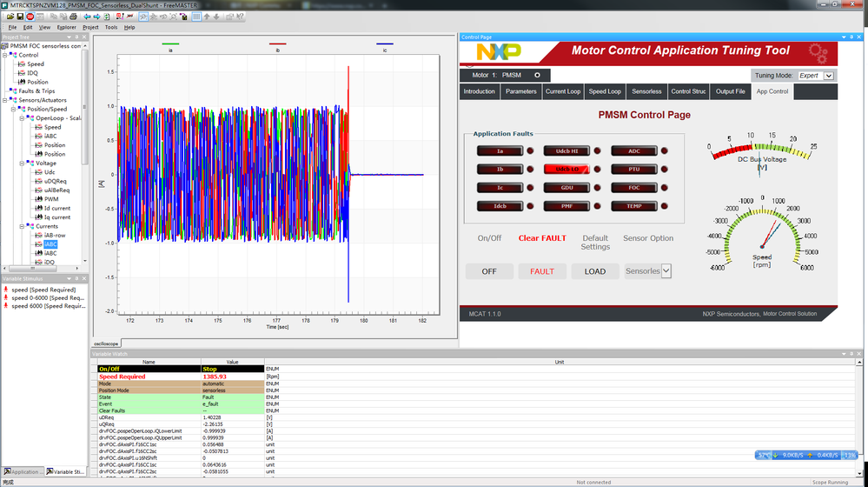Image resolution: width=868 pixels, height=487 pixels.
Task: Click the context help question-mark toolbar icon
Action: [240, 17]
